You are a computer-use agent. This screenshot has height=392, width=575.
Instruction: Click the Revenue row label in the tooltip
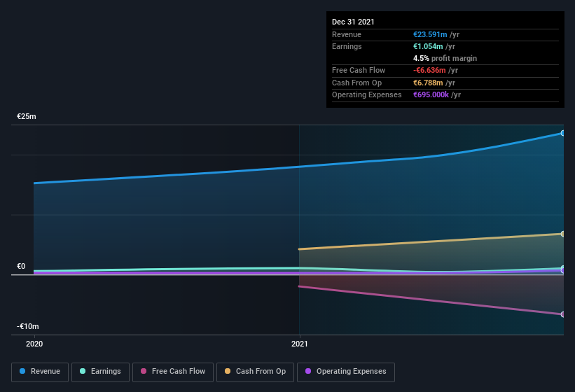tap(347, 34)
